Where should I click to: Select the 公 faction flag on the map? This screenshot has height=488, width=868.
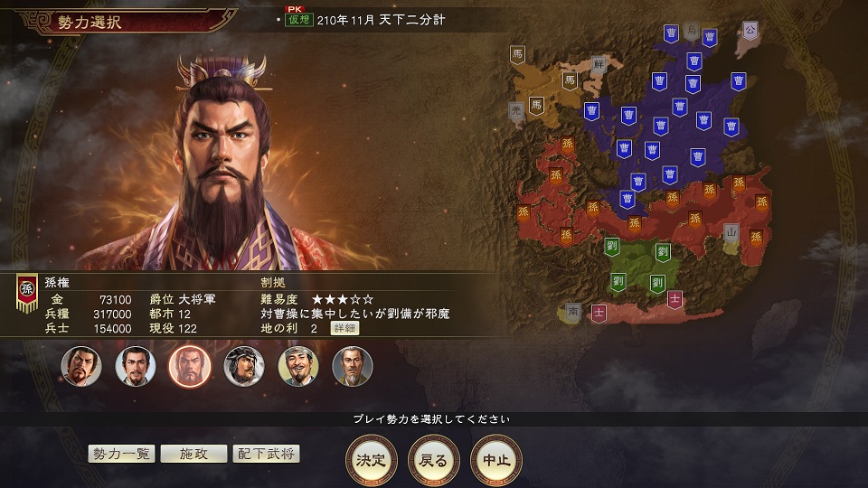[750, 31]
